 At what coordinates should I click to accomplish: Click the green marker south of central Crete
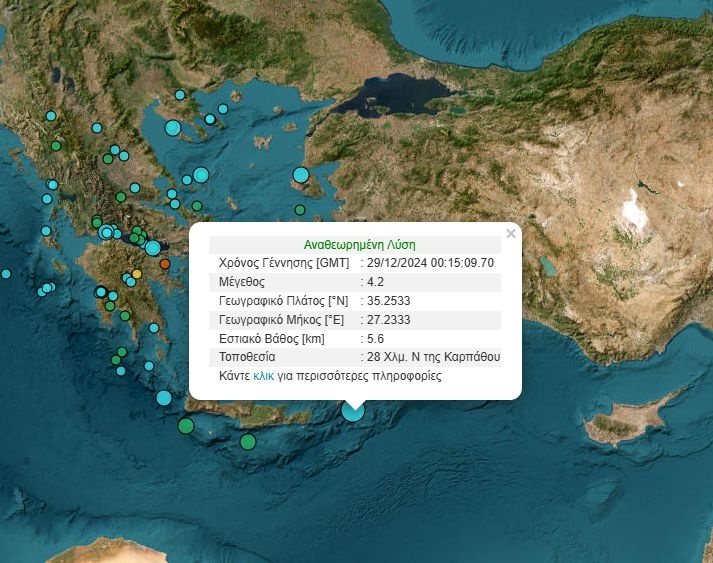248,442
